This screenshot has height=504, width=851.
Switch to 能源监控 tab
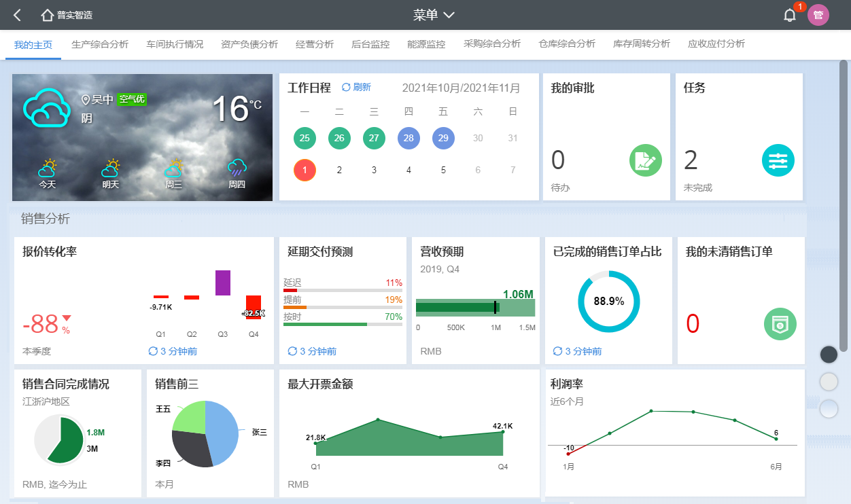coord(426,44)
